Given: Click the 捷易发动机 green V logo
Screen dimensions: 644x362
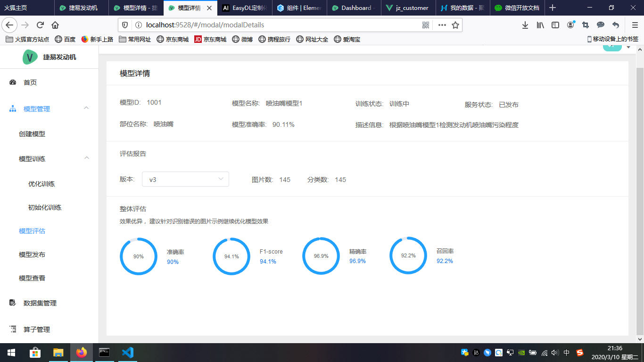Looking at the screenshot, I should tap(30, 57).
